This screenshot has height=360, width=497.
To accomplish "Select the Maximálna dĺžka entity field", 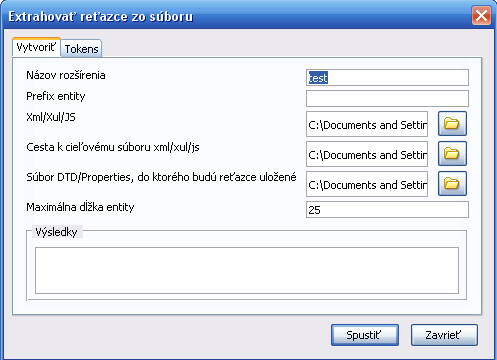I will (x=387, y=210).
